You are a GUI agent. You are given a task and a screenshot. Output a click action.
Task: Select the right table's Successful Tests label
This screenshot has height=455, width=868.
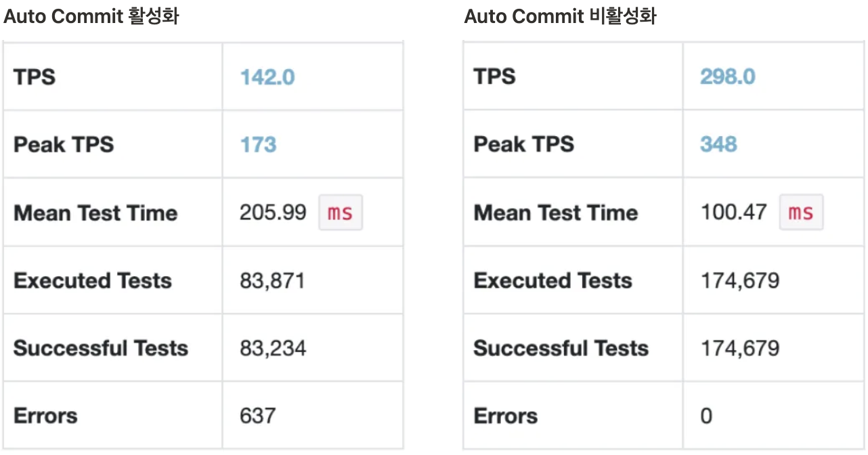pyautogui.click(x=561, y=348)
